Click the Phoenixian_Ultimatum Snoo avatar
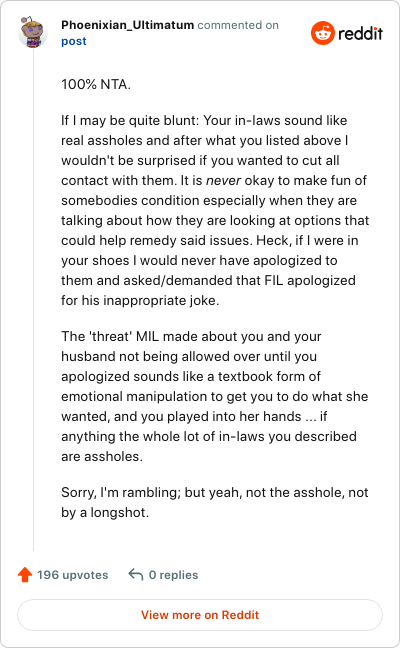Image resolution: width=400 pixels, height=648 pixels. point(33,32)
